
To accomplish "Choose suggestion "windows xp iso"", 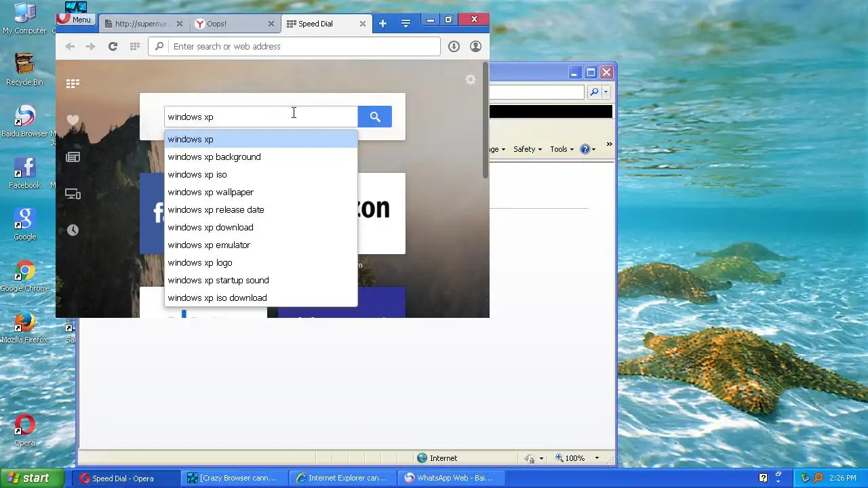I will (260, 174).
